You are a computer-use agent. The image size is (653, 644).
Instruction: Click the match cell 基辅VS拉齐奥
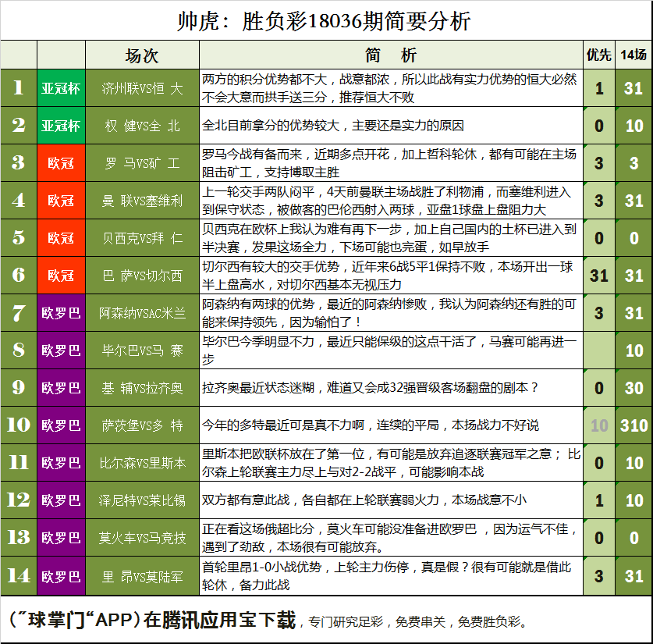[x=142, y=388]
